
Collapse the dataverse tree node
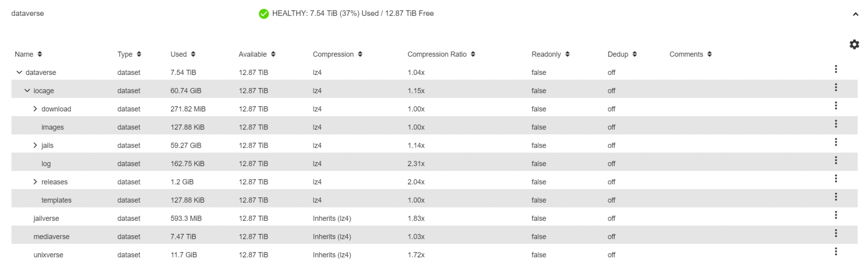19,72
